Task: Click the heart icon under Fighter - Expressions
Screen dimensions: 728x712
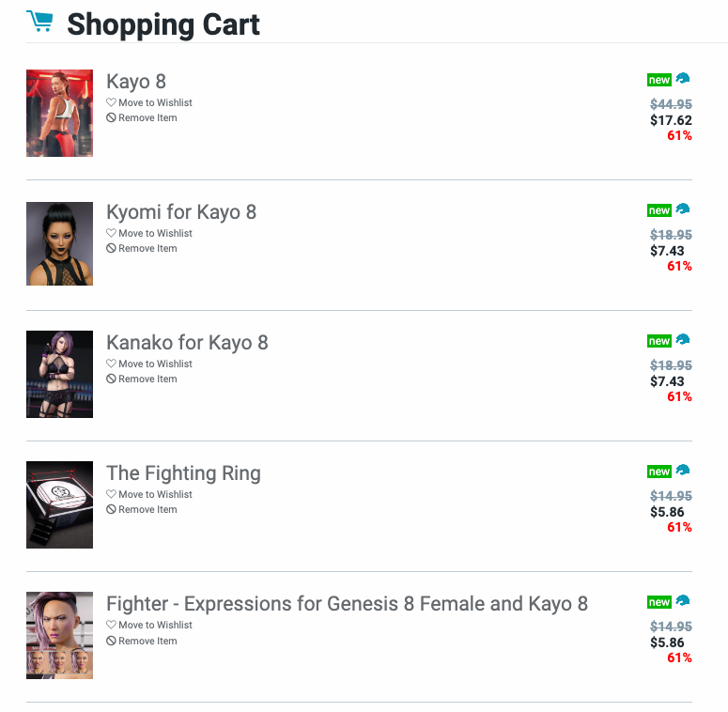Action: click(x=111, y=626)
